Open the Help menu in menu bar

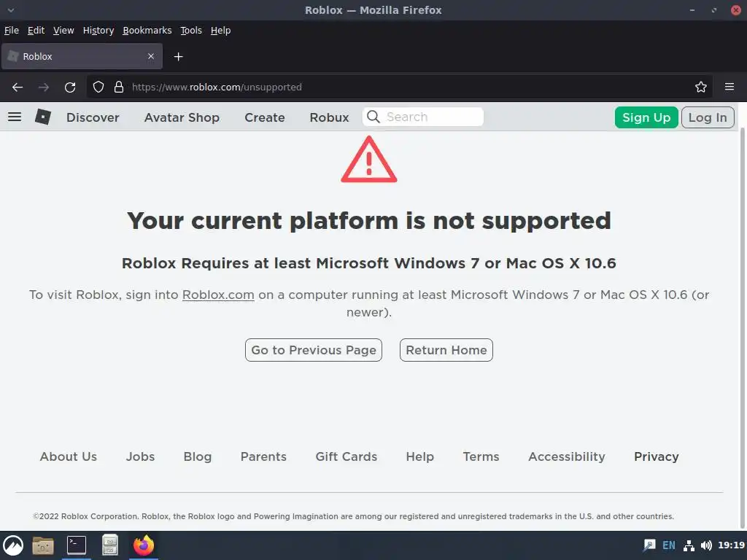click(220, 31)
